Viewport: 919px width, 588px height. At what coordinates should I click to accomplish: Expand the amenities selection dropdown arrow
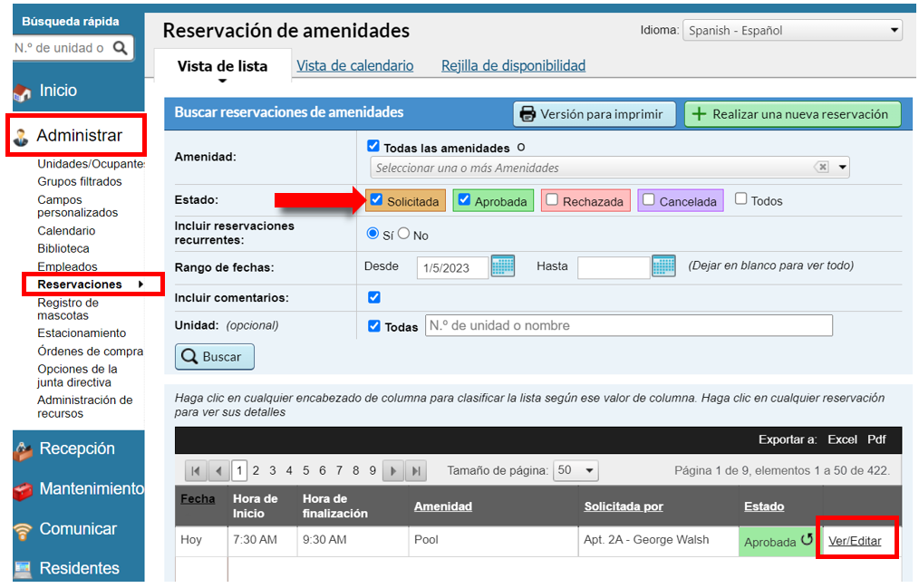(842, 167)
